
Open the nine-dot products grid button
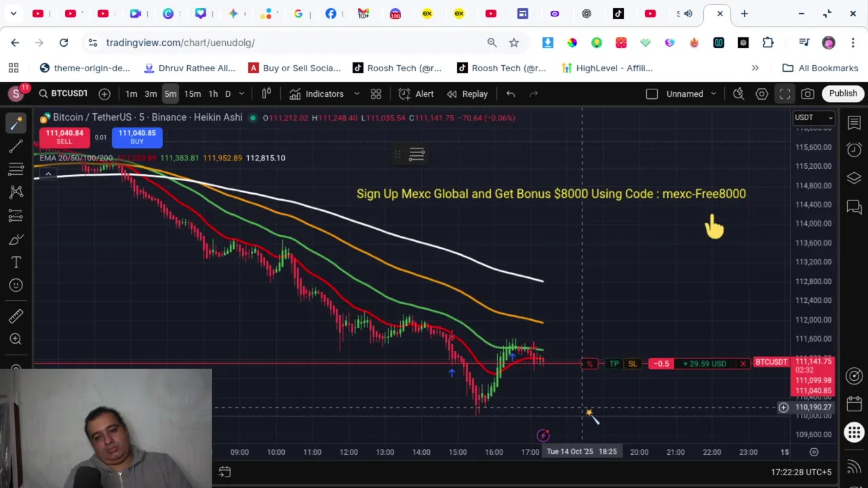click(x=854, y=432)
